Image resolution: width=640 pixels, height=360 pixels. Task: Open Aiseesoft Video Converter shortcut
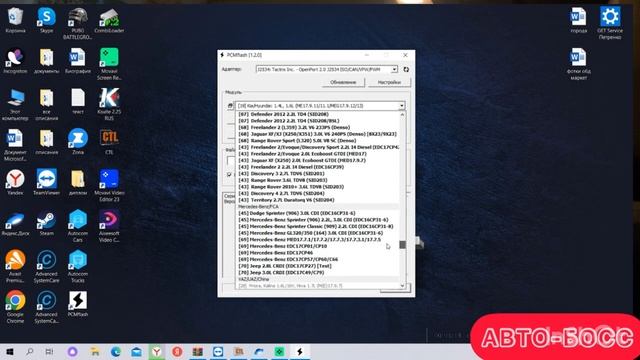coord(109,226)
